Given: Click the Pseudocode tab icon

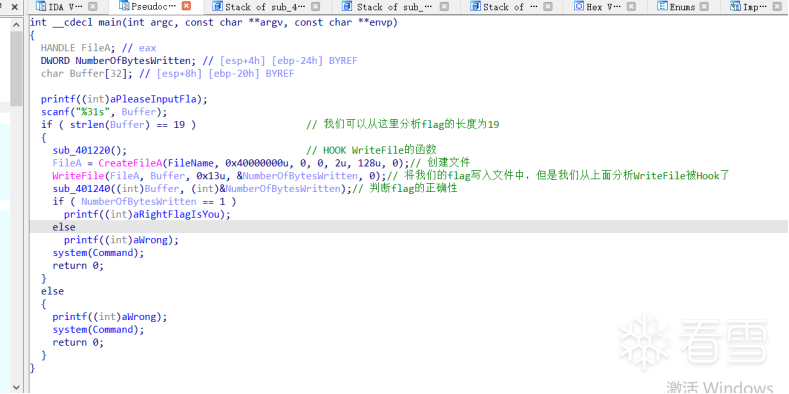Looking at the screenshot, I should (x=124, y=6).
